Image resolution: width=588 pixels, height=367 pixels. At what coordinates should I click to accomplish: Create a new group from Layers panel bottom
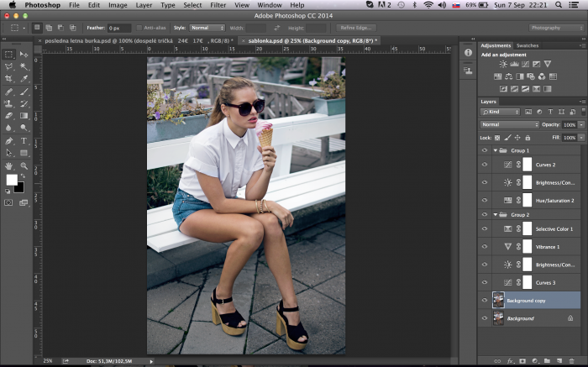click(547, 361)
